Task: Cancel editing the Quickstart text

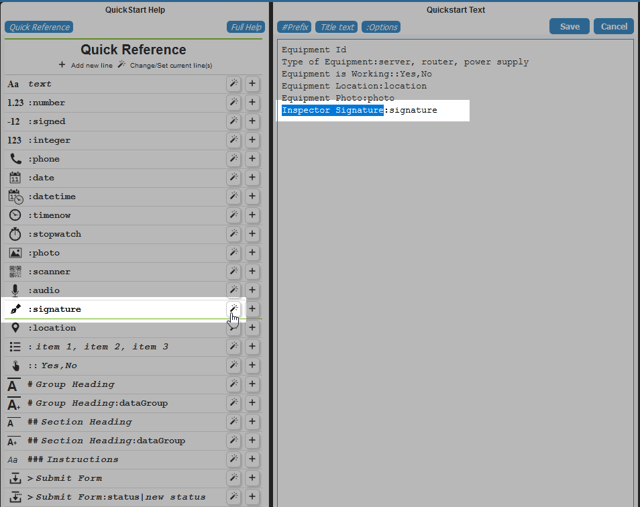Action: click(x=613, y=27)
